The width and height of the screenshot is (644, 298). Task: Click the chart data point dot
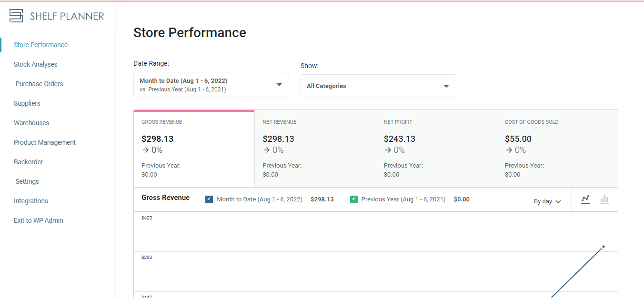[x=604, y=247]
